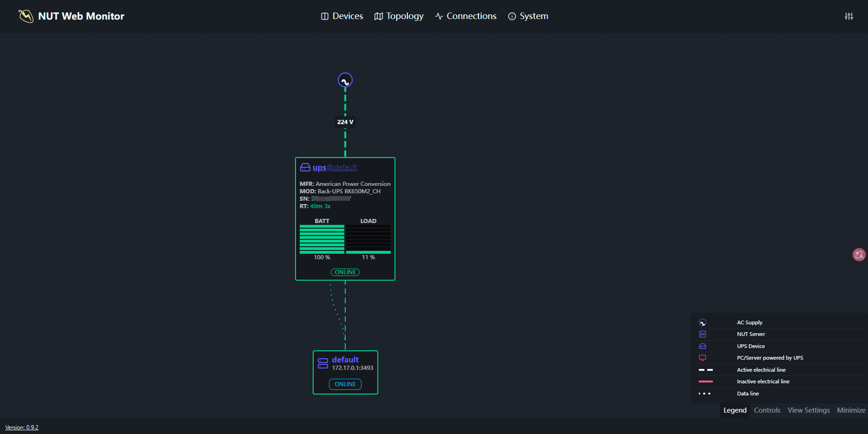The image size is (868, 434).
Task: Click the NUT server icon beside default
Action: coord(323,363)
